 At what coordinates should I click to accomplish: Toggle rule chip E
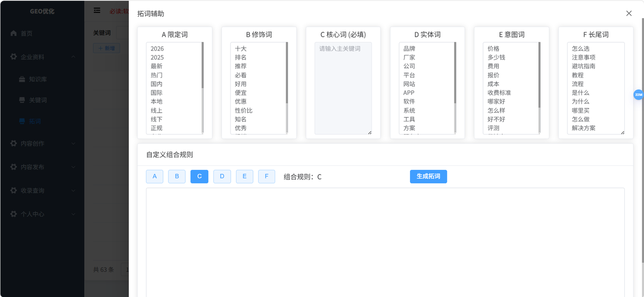(245, 176)
